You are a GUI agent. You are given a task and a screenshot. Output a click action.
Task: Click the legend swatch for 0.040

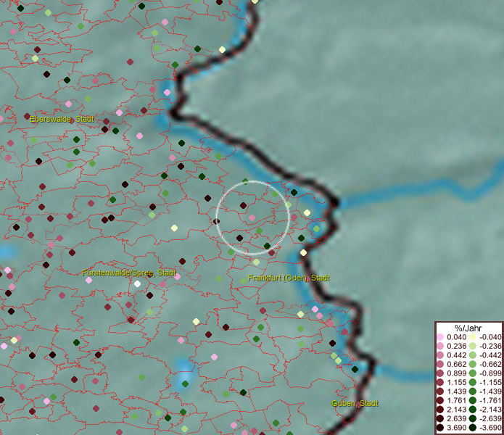point(440,337)
